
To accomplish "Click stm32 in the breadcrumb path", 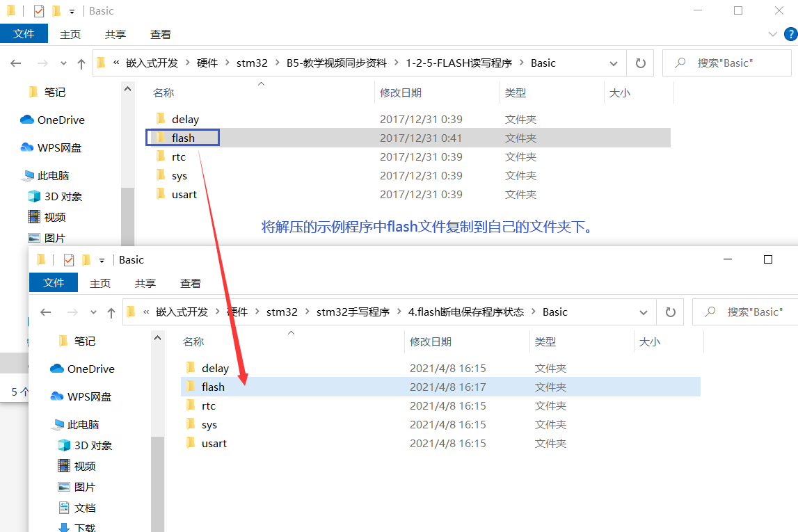I will point(252,63).
